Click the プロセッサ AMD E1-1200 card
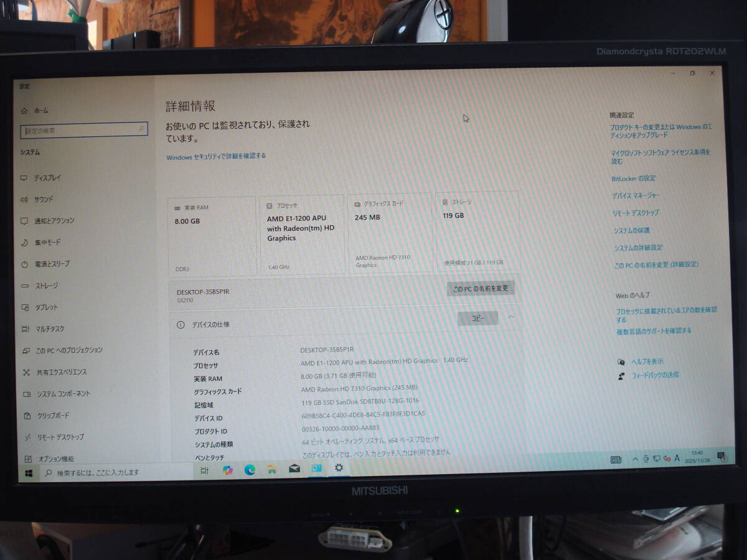The width and height of the screenshot is (747, 560). tap(302, 235)
